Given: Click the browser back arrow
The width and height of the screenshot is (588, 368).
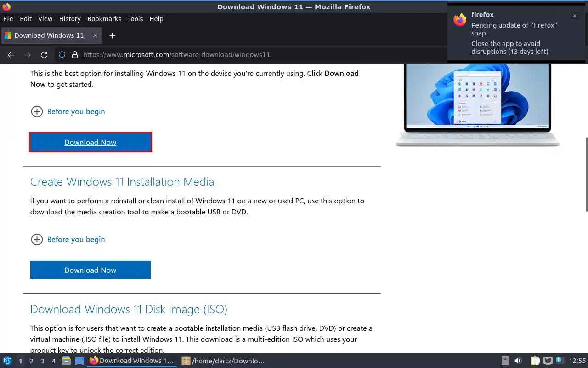Looking at the screenshot, I should tap(11, 55).
